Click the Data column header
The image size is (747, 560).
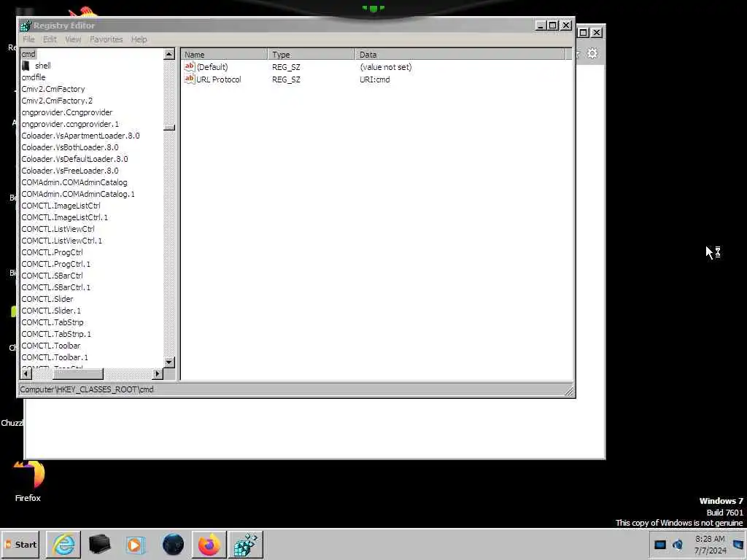click(460, 54)
